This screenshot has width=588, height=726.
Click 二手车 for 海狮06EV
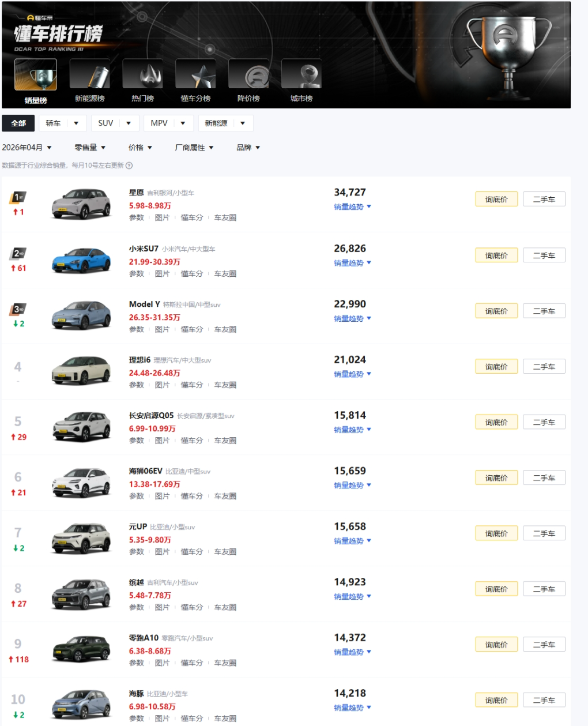544,478
